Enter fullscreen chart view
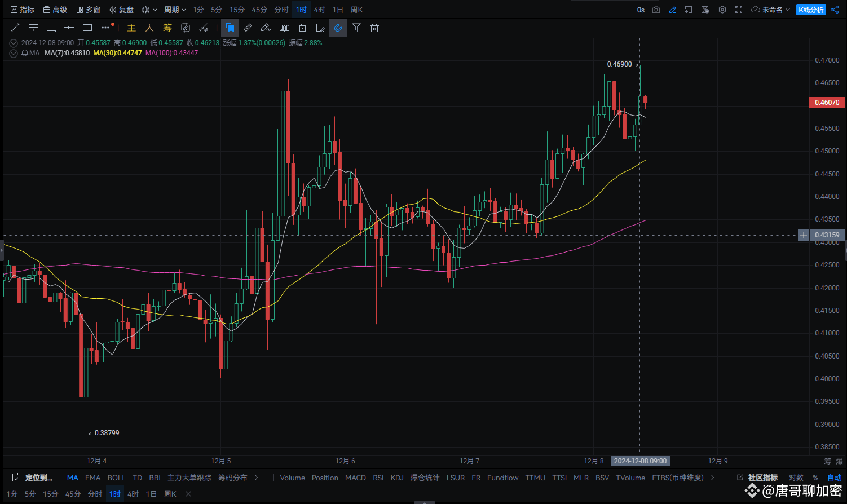The image size is (847, 504). tap(739, 10)
